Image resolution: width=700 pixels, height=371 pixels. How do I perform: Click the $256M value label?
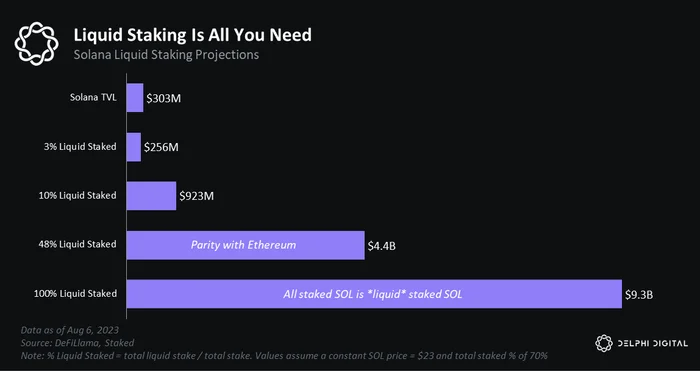161,147
